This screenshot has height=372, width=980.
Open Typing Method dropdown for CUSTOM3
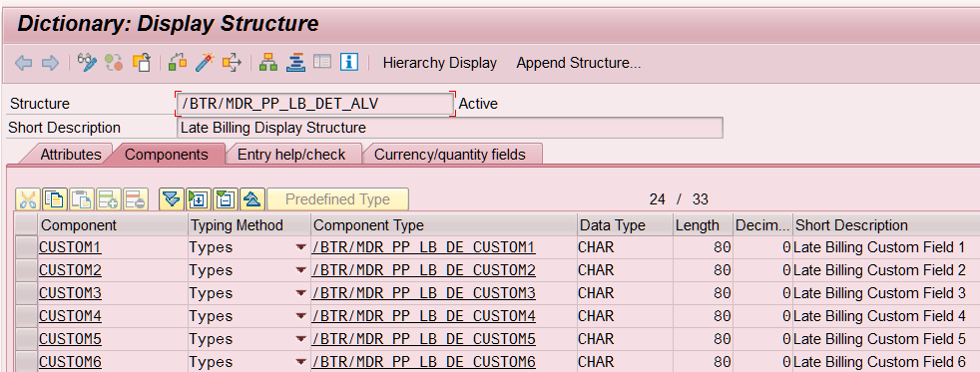301,293
